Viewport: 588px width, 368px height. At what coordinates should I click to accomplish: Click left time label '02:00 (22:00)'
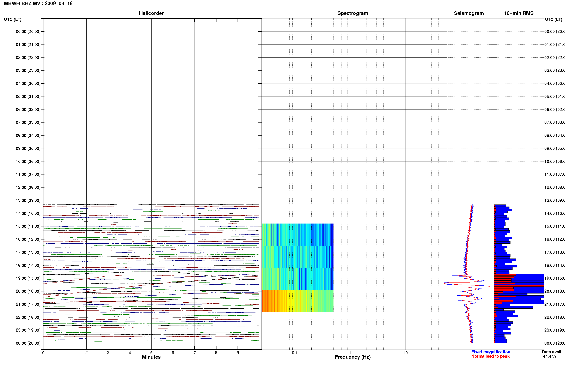coord(28,58)
